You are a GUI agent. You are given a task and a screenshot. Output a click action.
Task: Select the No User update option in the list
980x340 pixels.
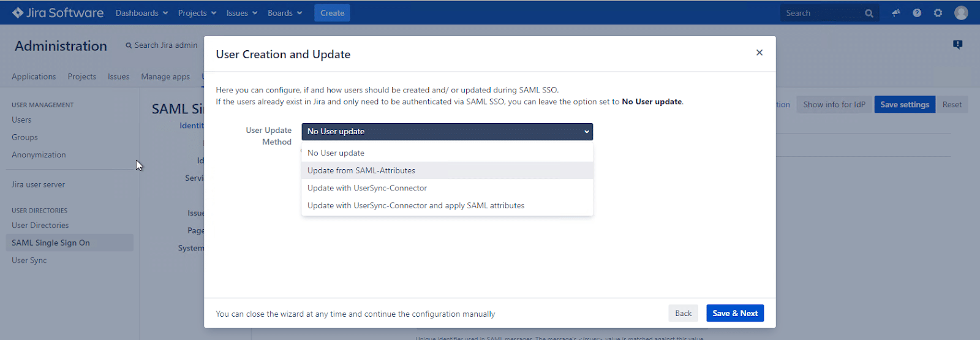(336, 153)
